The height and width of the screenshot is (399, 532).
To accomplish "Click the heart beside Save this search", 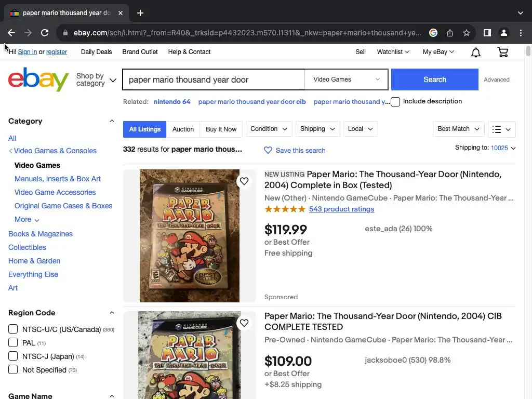I will 268,150.
